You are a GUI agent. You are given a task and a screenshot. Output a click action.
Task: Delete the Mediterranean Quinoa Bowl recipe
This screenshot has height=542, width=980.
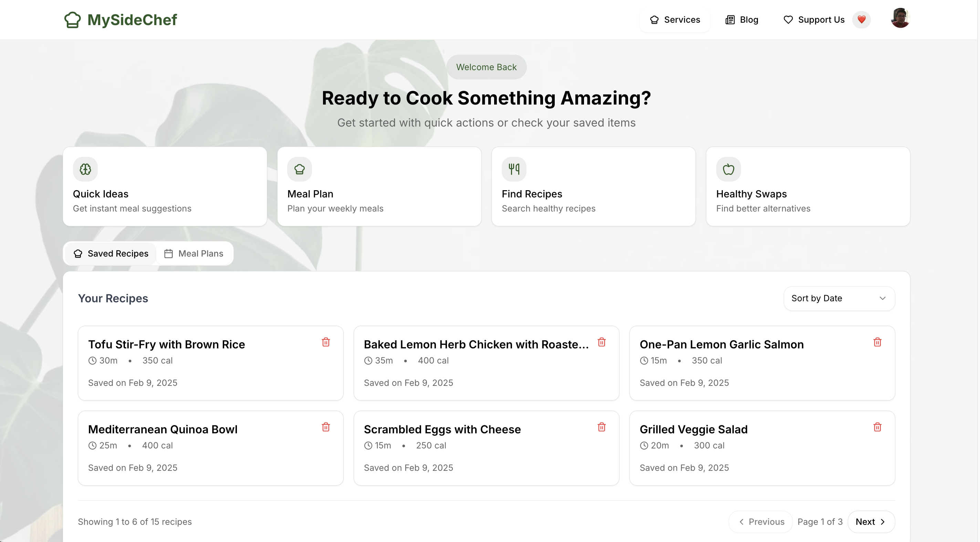point(326,427)
